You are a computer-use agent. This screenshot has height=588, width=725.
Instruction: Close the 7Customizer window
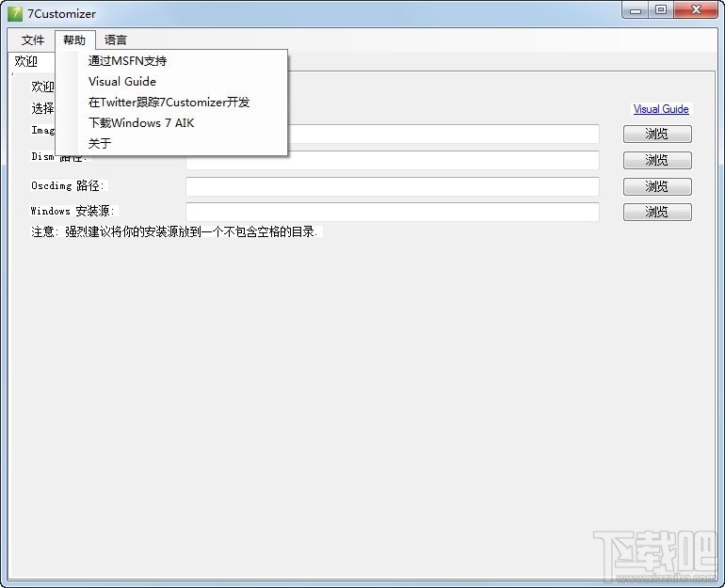(696, 10)
